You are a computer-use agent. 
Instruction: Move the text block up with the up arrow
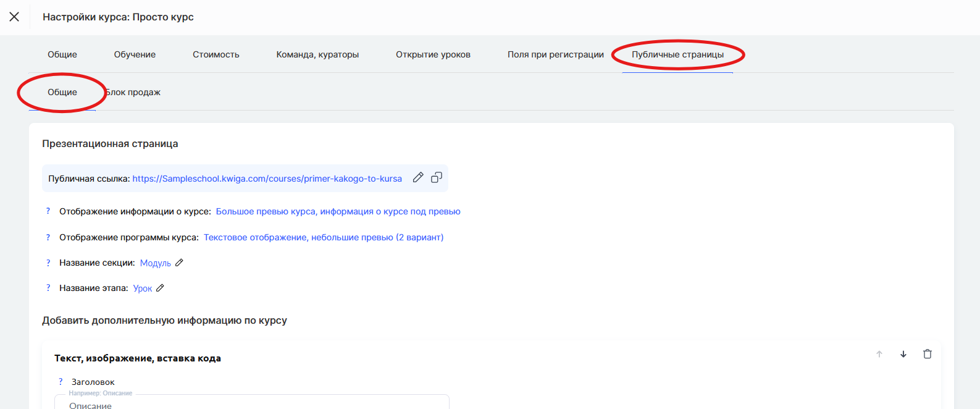click(x=879, y=354)
